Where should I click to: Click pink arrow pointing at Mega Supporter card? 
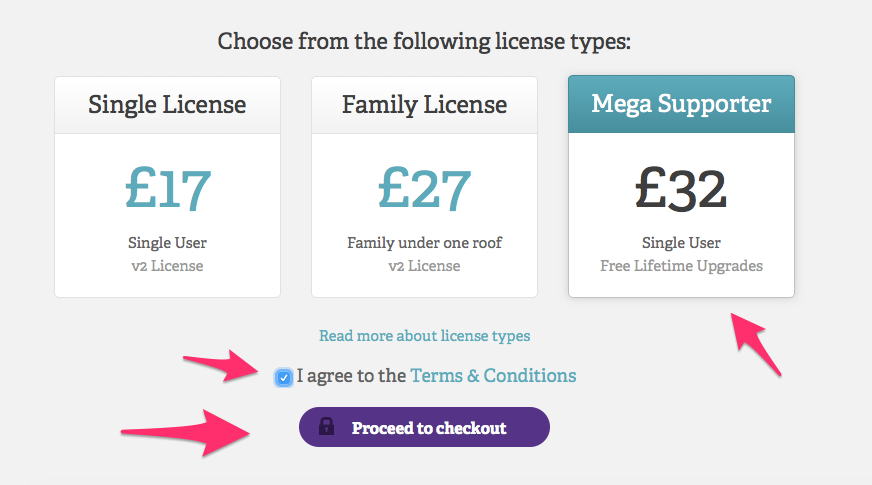click(755, 343)
